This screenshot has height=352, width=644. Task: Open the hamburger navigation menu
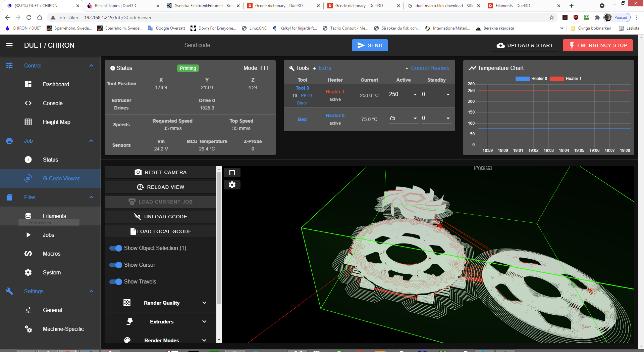point(9,45)
